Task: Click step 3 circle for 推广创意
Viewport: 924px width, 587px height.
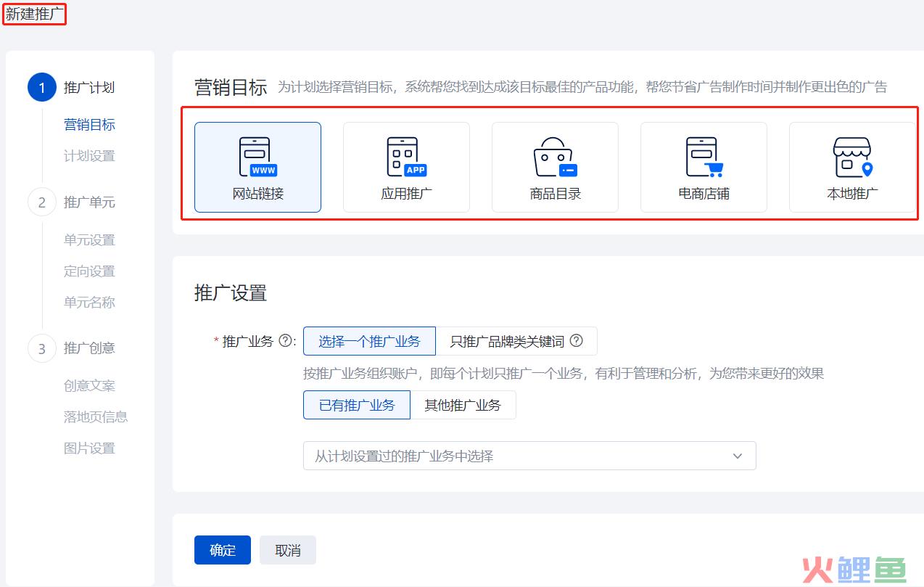Action: point(42,348)
